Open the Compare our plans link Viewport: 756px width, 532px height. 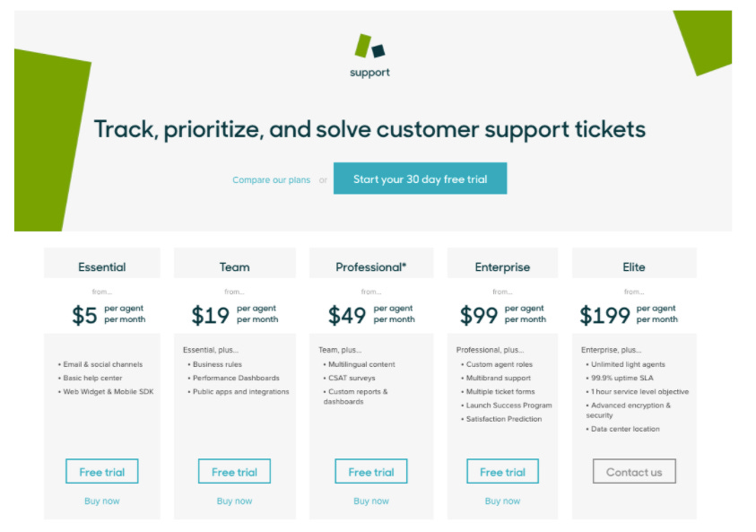(x=272, y=180)
